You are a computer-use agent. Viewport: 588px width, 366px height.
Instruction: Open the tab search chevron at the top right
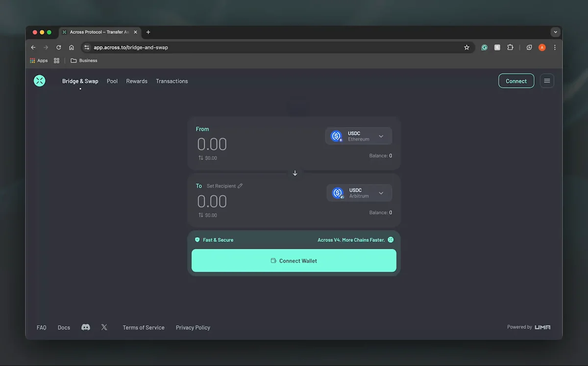coord(555,32)
